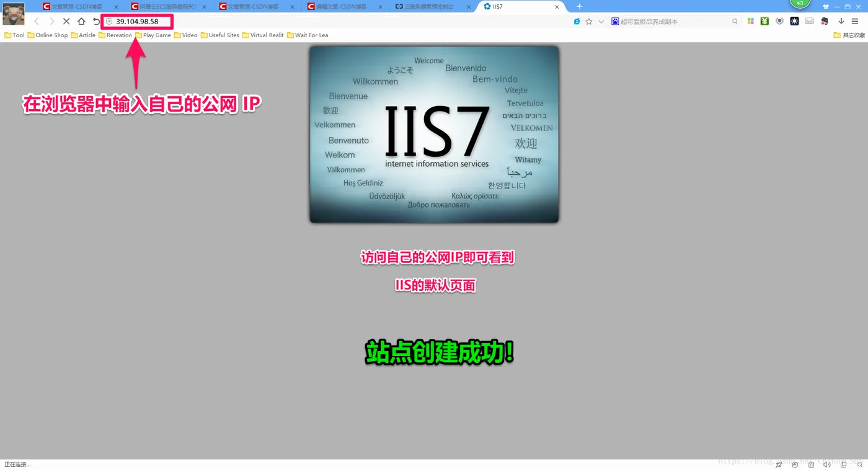This screenshot has height=470, width=868.
Task: Open the Rereation bookmarks folder
Action: pos(115,35)
